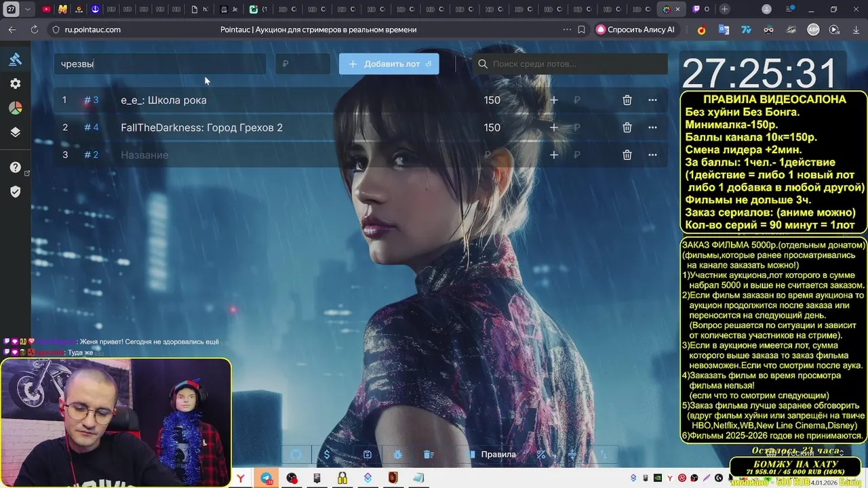Image resolution: width=868 pixels, height=488 pixels.
Task: Open the wheel of fortune sidebar icon
Action: tap(15, 108)
